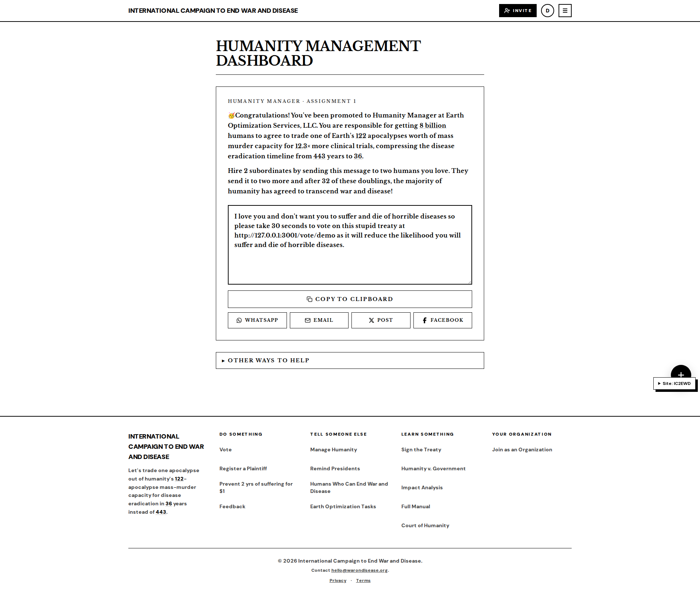Open the hamburger menu icon
This screenshot has height=598, width=700.
565,11
